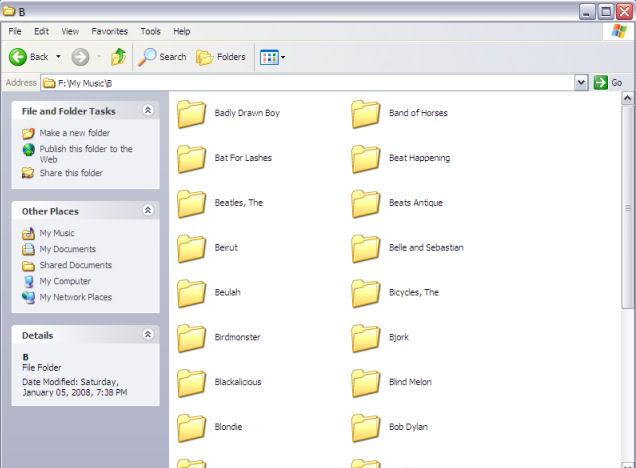Click Share this folder link

pyautogui.click(x=71, y=173)
